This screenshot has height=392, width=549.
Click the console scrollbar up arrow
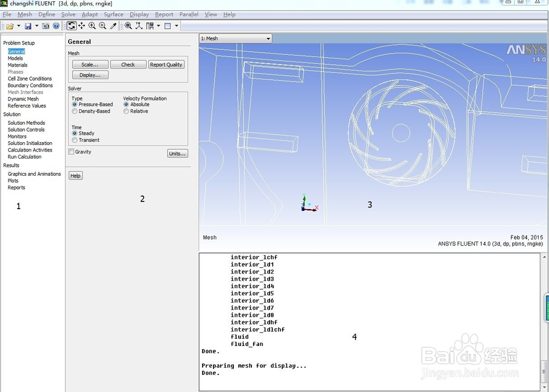click(545, 257)
